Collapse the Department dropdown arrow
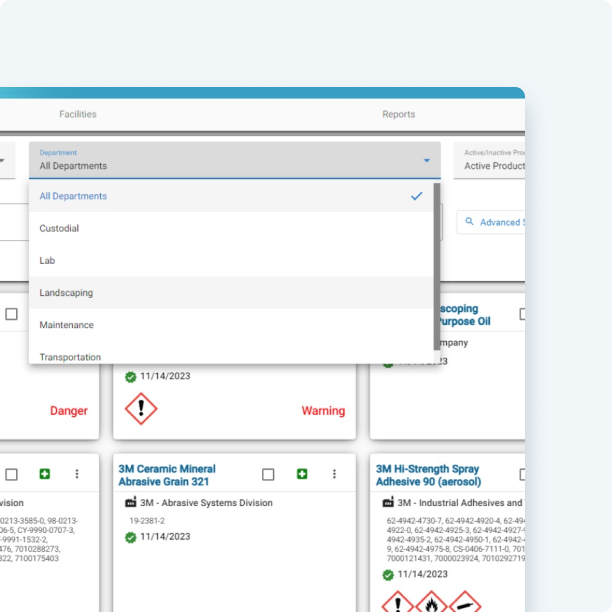The height and width of the screenshot is (612, 612). point(427,160)
